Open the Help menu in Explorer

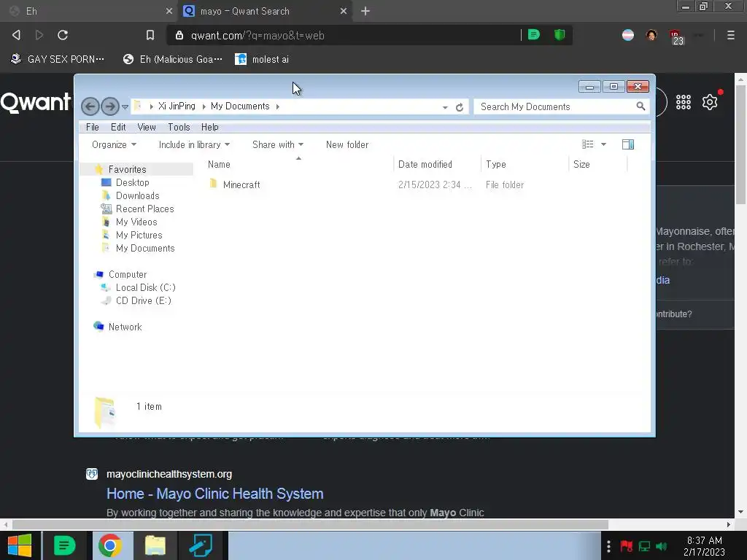coord(209,127)
